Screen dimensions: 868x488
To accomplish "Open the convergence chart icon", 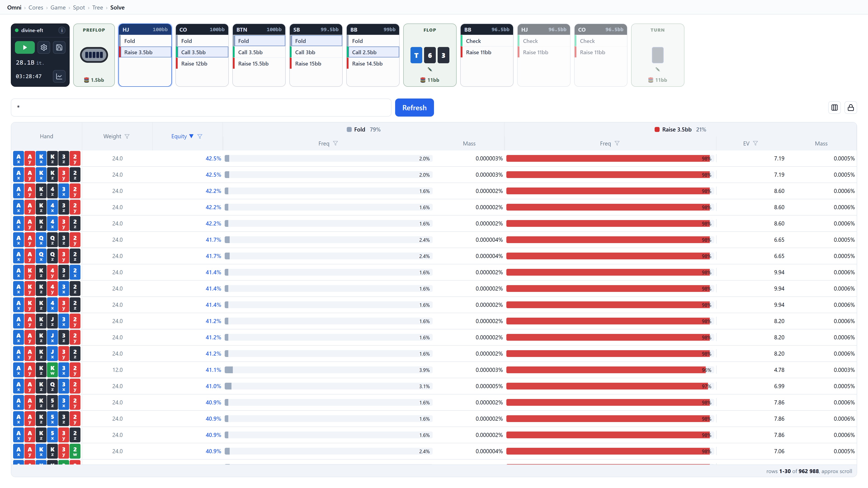I will 59,76.
